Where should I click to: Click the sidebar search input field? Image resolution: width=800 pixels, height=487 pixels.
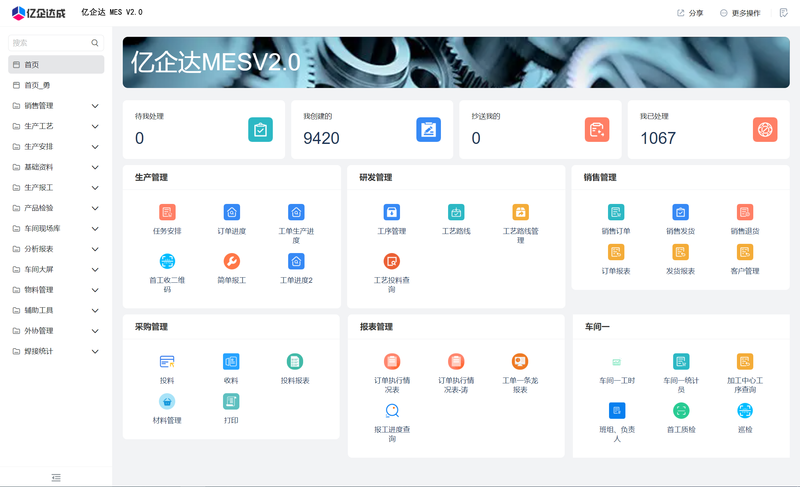pos(50,43)
